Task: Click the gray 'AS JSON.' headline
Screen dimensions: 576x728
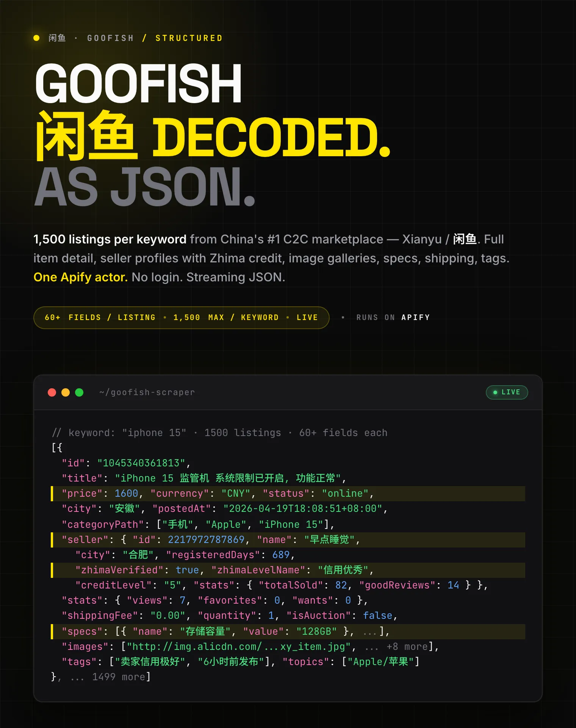Action: pos(145,187)
